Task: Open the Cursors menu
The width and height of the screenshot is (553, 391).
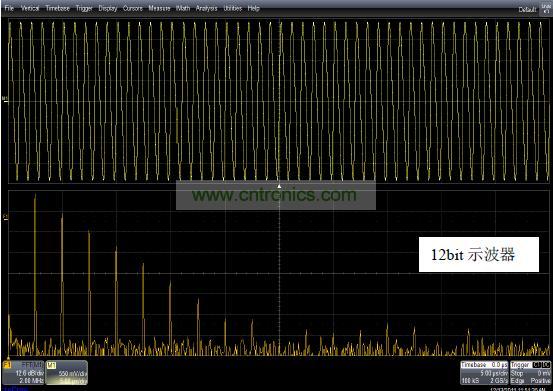Action: (133, 8)
